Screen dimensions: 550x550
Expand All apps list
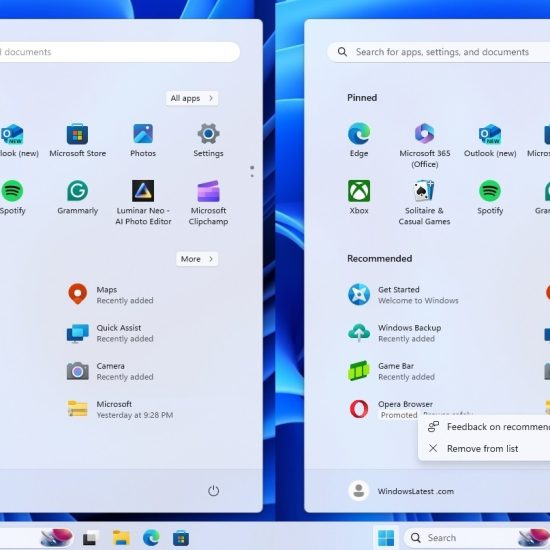point(192,98)
